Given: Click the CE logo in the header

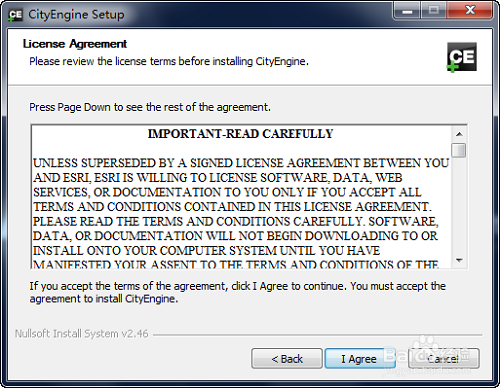Looking at the screenshot, I should [462, 57].
